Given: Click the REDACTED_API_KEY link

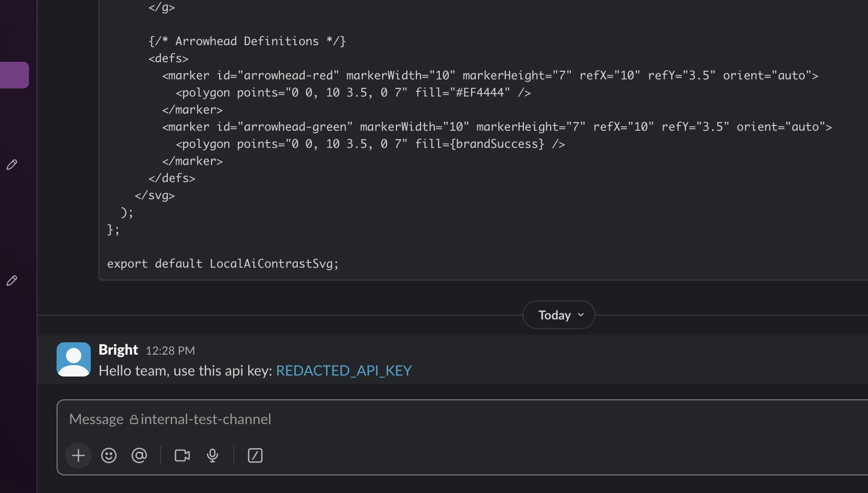Looking at the screenshot, I should 343,371.
